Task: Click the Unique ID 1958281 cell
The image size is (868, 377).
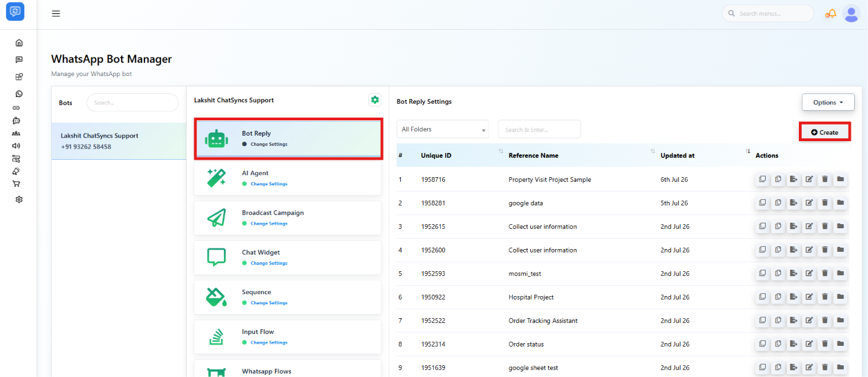Action: [x=433, y=203]
